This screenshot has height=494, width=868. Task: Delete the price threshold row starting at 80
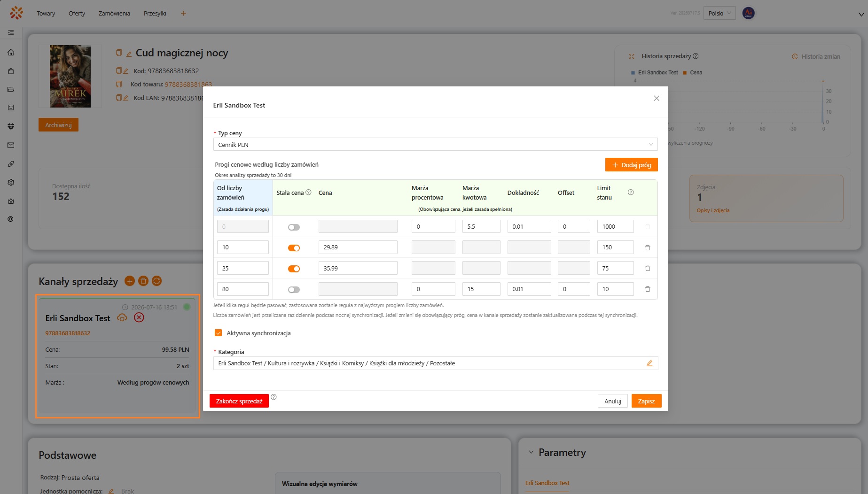(648, 289)
